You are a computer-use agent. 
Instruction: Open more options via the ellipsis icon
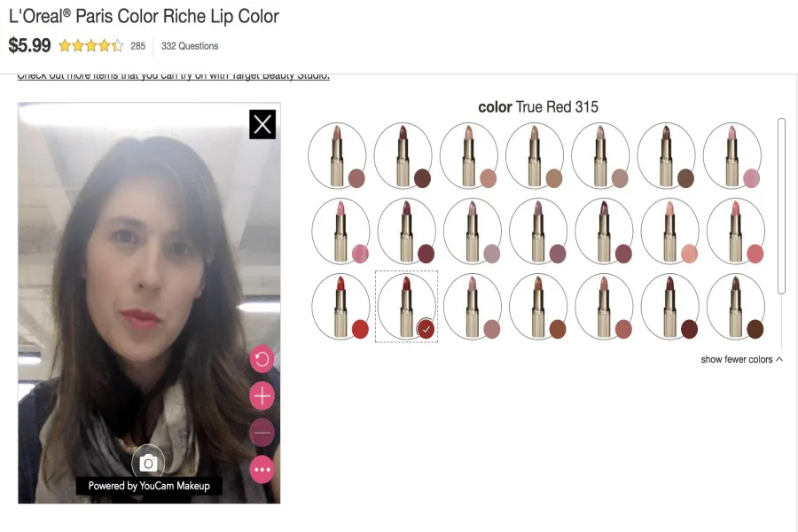[x=260, y=468]
